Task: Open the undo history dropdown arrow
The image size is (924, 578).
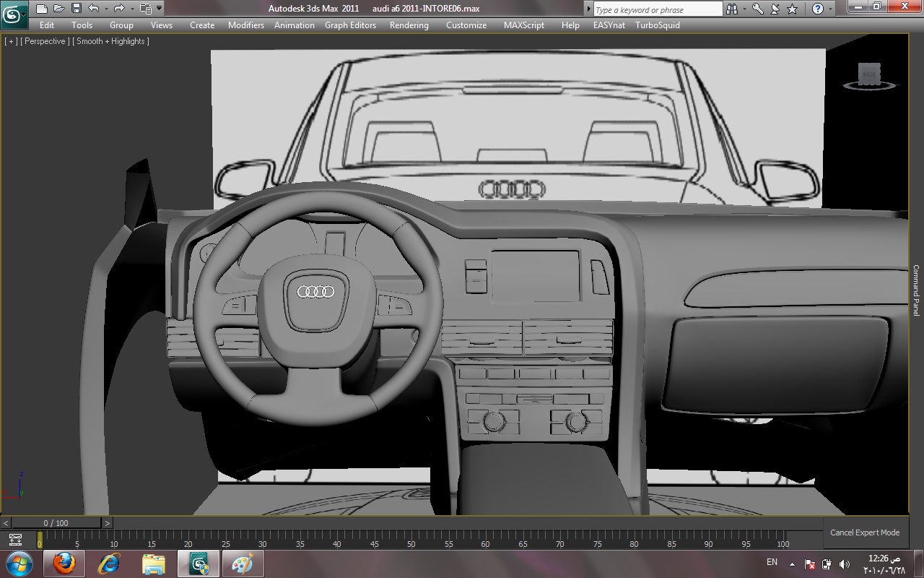Action: (105, 9)
